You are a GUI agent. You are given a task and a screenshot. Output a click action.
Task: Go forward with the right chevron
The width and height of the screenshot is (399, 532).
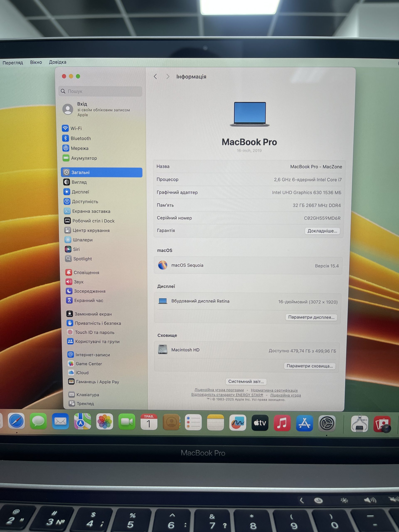(168, 76)
